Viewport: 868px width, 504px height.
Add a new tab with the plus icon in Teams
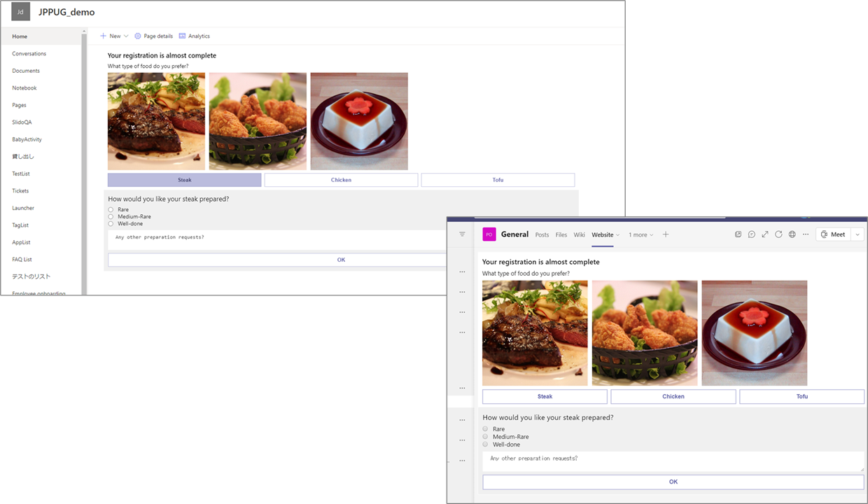coord(666,234)
